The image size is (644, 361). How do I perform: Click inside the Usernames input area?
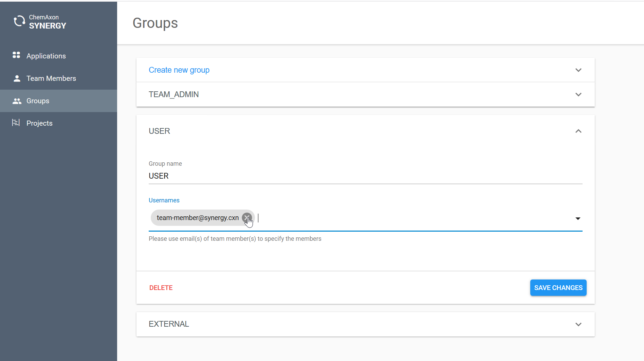407,218
